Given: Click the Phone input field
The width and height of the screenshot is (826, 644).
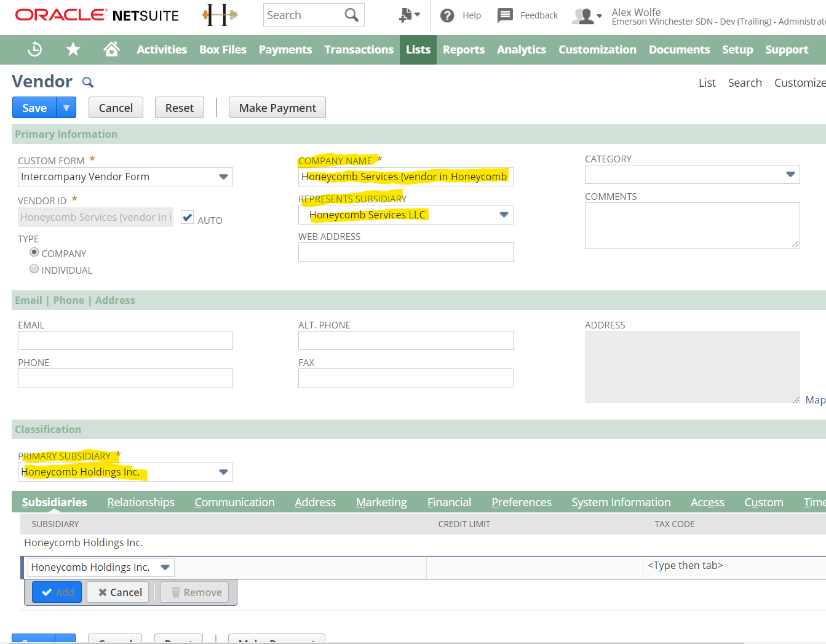Looking at the screenshot, I should [x=125, y=378].
